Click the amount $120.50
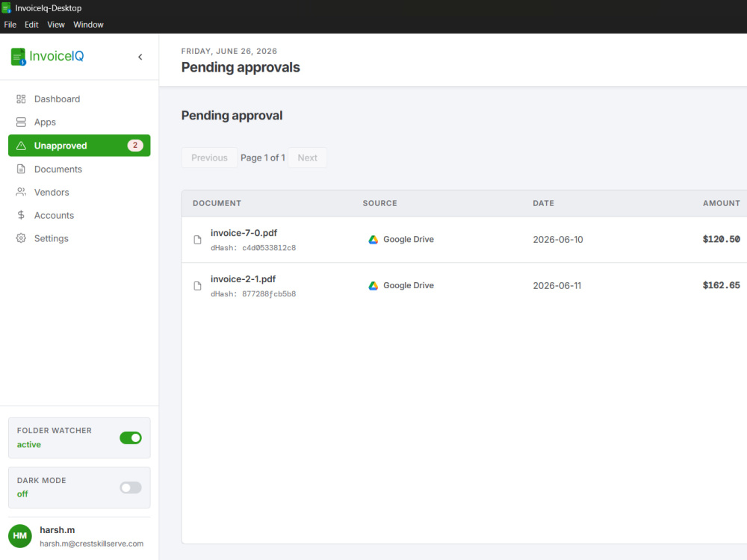This screenshot has height=560, width=747. click(722, 239)
